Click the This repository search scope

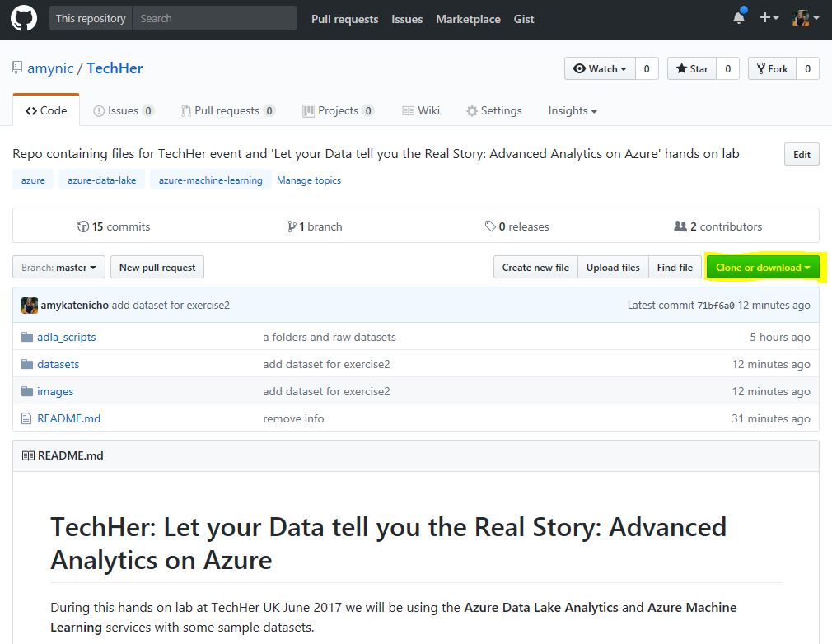[91, 19]
